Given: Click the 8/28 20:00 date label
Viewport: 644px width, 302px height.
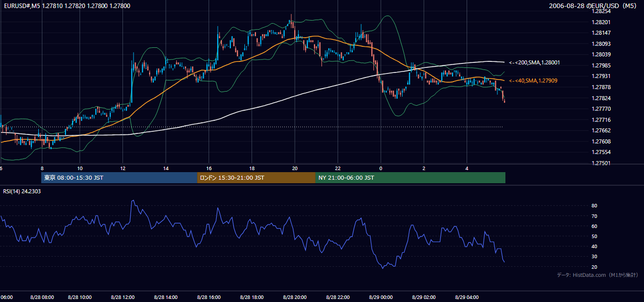Looking at the screenshot, I should 295,297.
